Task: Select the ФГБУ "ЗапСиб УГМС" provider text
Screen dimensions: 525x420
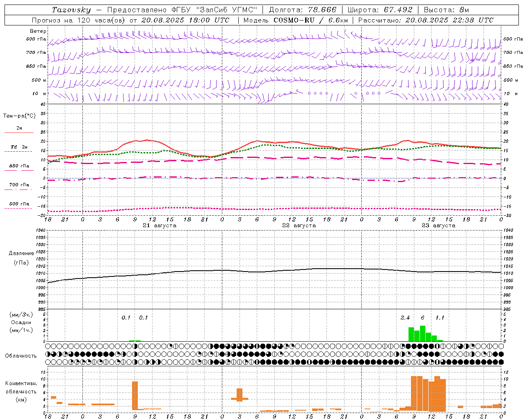Action: pyautogui.click(x=215, y=10)
